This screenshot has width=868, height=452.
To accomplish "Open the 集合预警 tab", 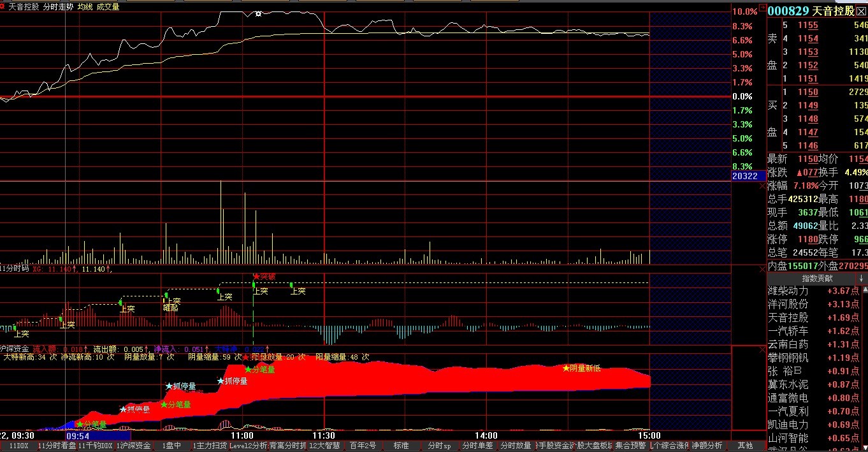I will click(631, 446).
